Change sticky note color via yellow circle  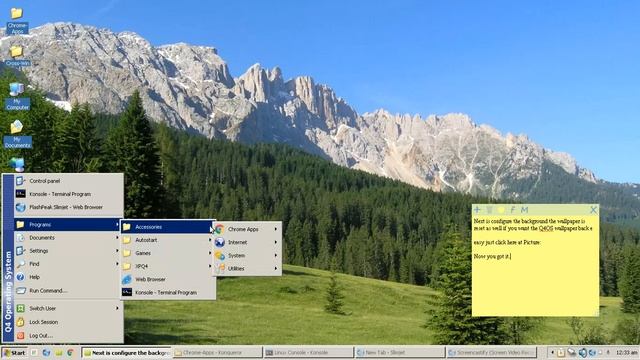click(x=501, y=210)
